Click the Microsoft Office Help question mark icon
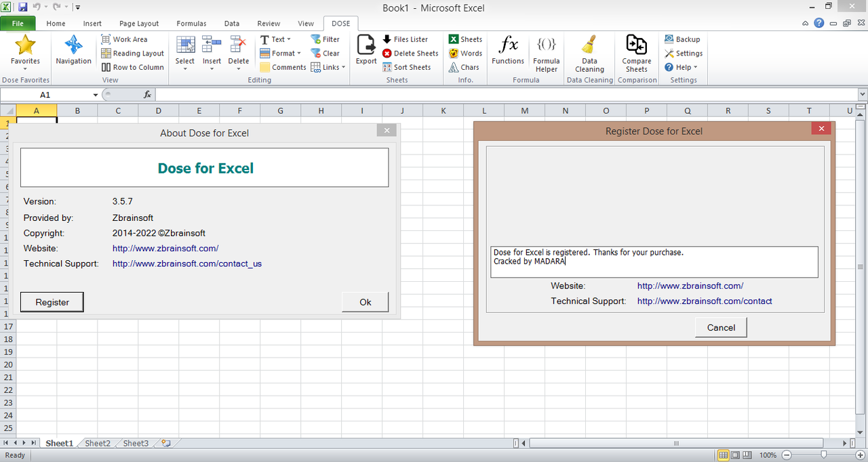868x462 pixels. click(819, 23)
